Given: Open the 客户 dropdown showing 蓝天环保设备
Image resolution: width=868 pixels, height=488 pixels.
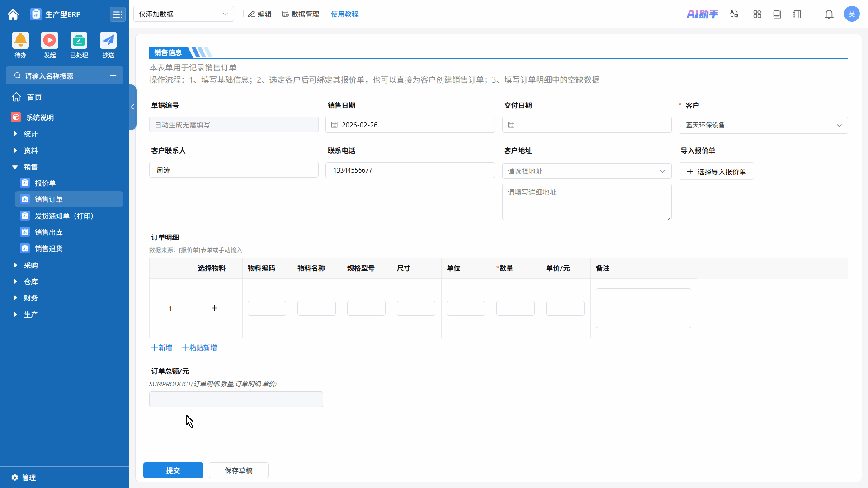Looking at the screenshot, I should tap(763, 125).
